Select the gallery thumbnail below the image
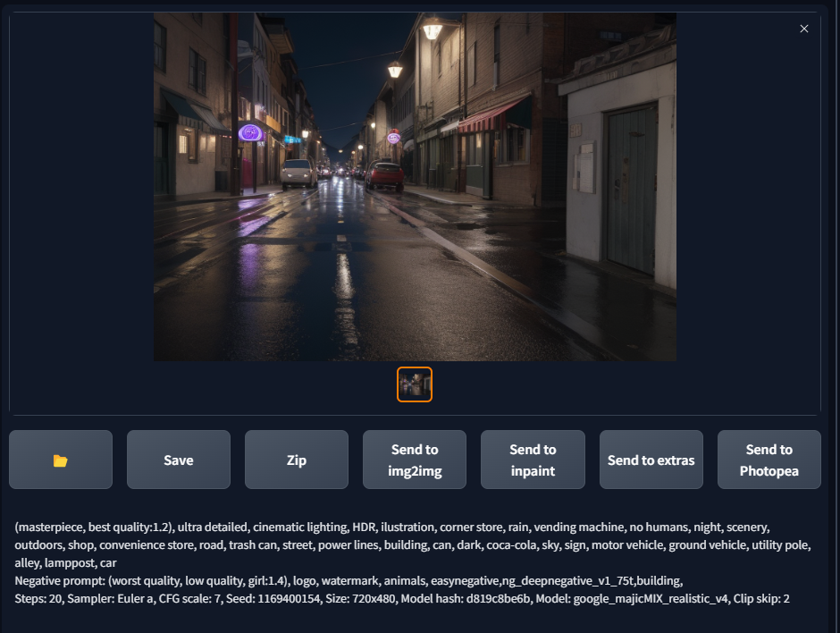 coord(415,384)
